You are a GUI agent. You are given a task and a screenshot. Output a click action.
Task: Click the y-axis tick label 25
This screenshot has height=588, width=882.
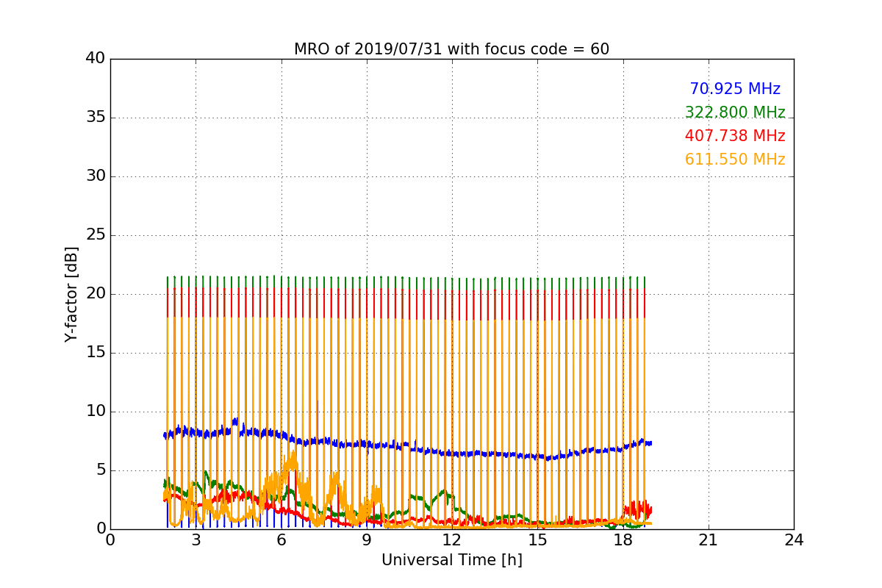[95, 235]
